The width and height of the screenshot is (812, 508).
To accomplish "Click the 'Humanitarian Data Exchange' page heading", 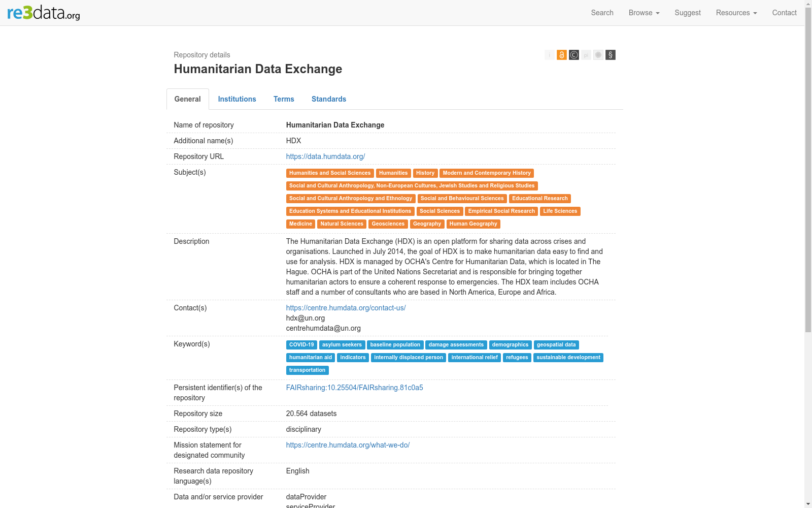I will point(258,69).
